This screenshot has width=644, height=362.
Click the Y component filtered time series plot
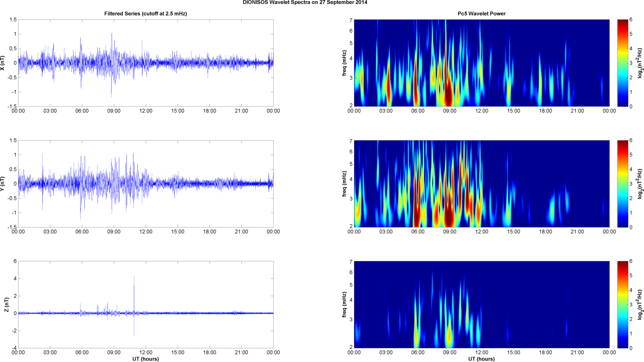[x=146, y=184]
